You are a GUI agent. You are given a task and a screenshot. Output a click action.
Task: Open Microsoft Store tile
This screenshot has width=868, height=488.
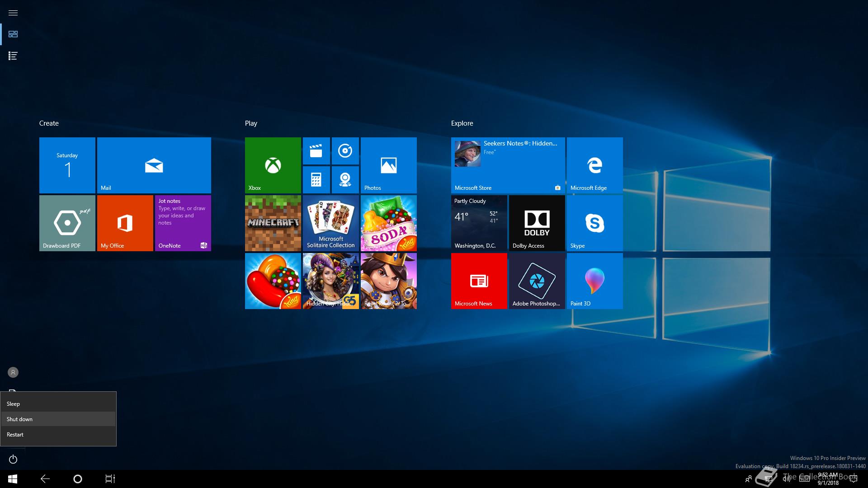(x=508, y=165)
